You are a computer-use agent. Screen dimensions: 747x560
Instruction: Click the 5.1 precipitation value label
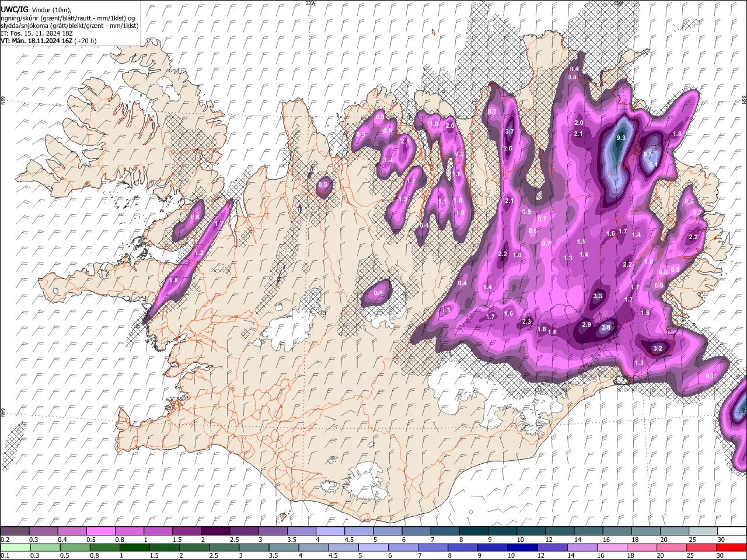click(654, 164)
